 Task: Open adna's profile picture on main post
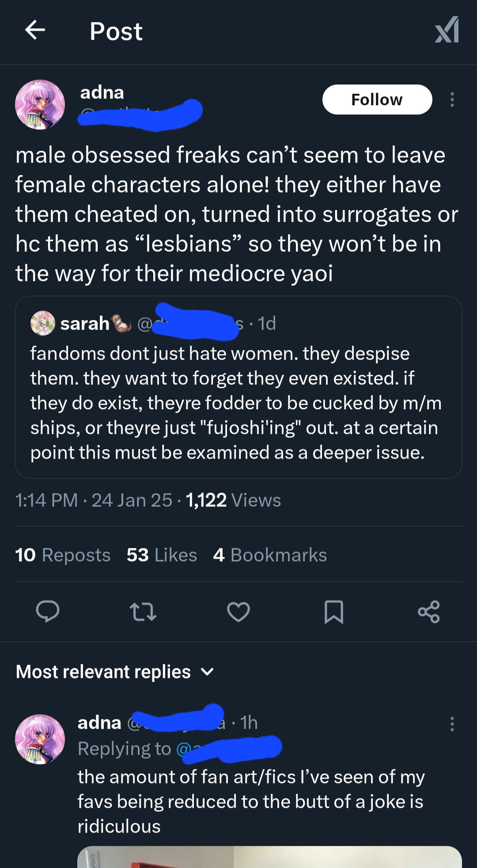40,105
